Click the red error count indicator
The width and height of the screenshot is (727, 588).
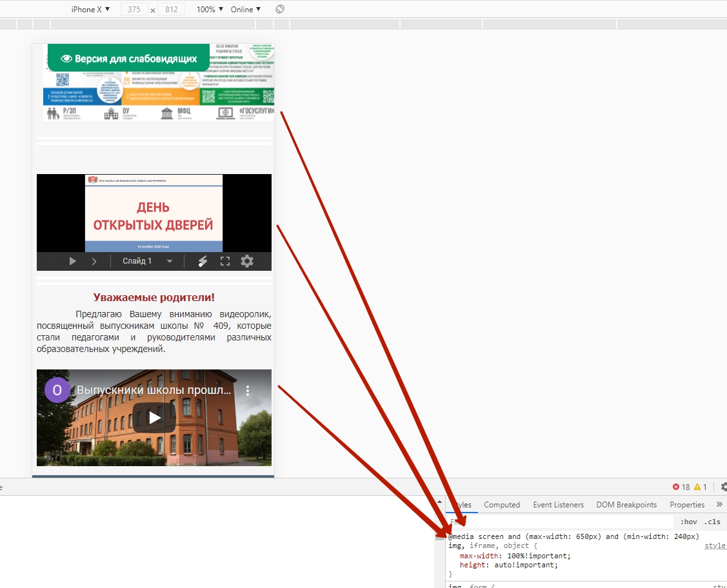point(681,487)
